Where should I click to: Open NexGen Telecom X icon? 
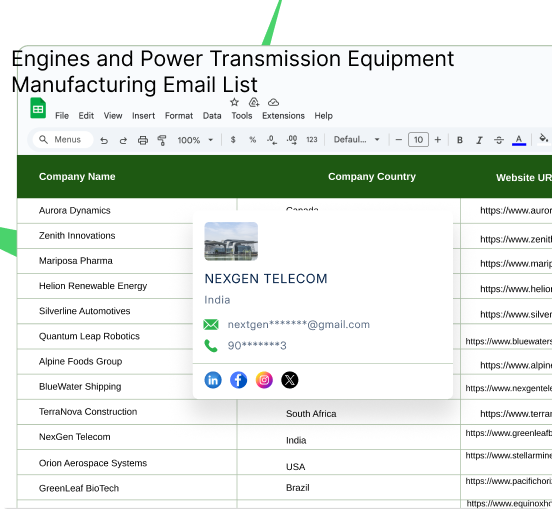(x=290, y=380)
